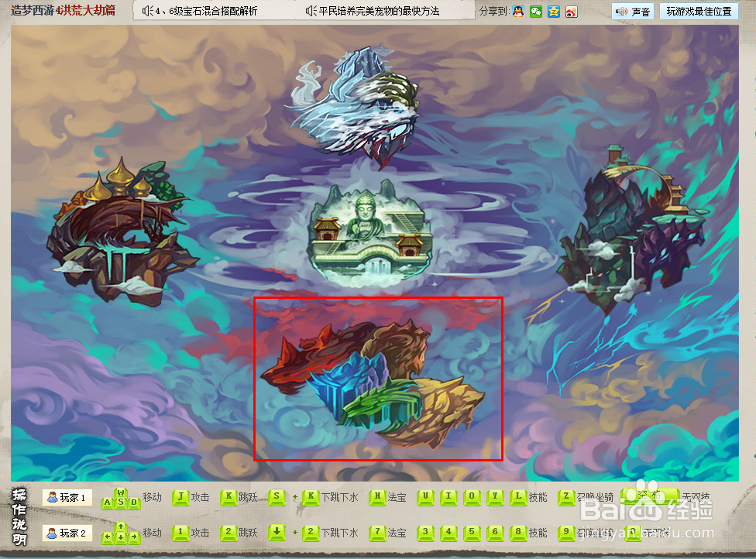Viewport: 756px width, 559px height.
Task: Click the right-arrow key in player 2 movement
Action: click(x=134, y=538)
